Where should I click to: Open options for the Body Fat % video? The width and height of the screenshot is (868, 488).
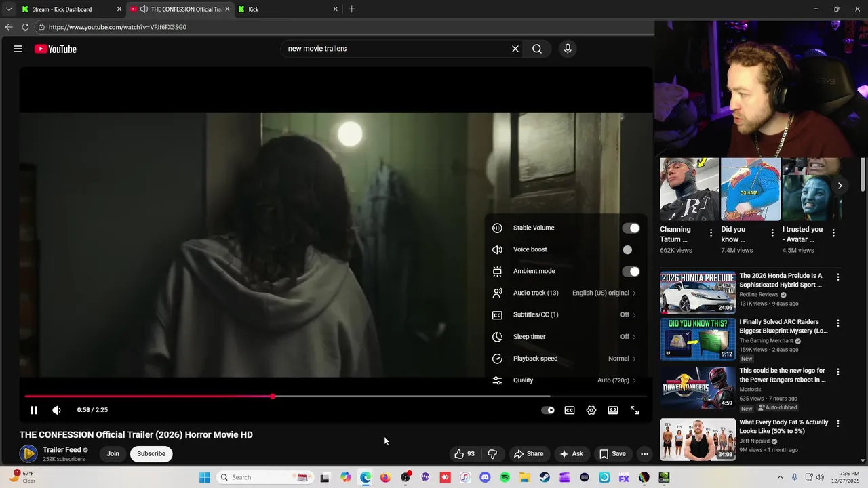coord(838,424)
